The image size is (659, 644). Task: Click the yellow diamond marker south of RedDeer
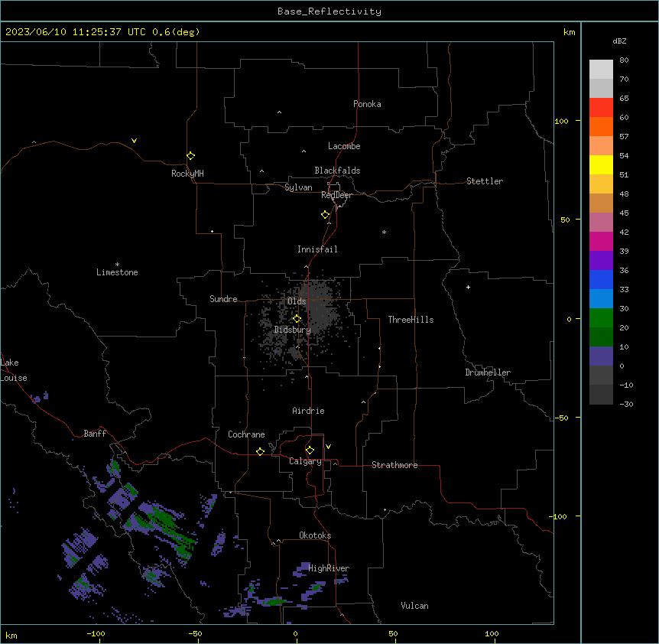point(326,215)
